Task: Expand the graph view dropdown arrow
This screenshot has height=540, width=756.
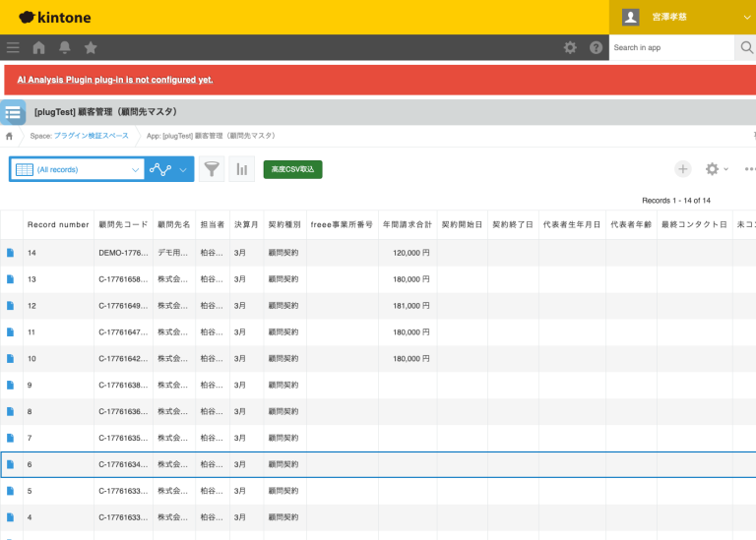Action: click(183, 169)
